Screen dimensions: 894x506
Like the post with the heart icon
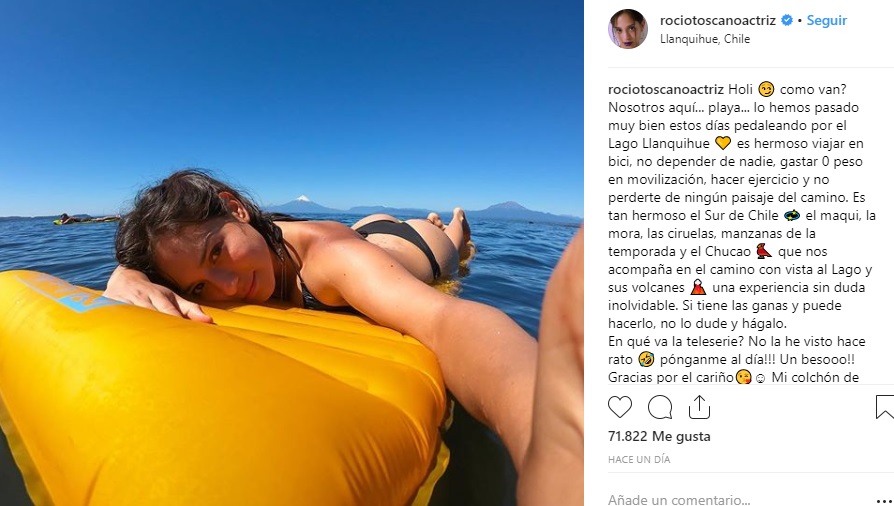click(x=620, y=407)
